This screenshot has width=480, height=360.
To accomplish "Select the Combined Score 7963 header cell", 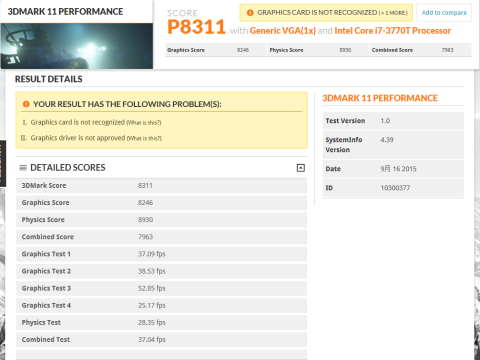I will pyautogui.click(x=421, y=50).
